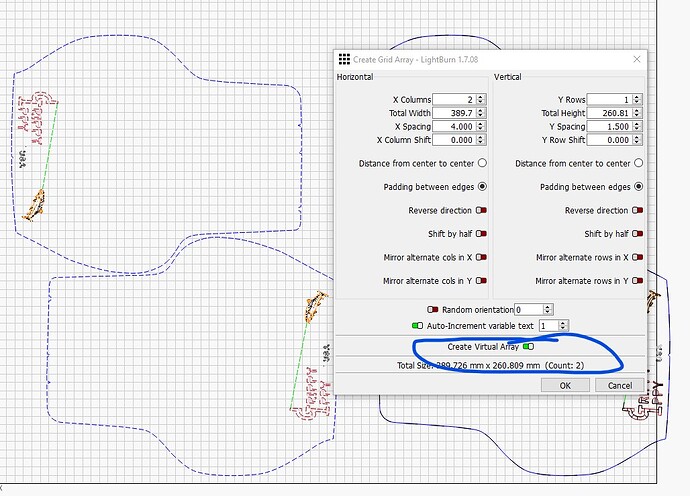
Task: Adjust the Auto-Increment spinner arrows
Action: pyautogui.click(x=563, y=326)
